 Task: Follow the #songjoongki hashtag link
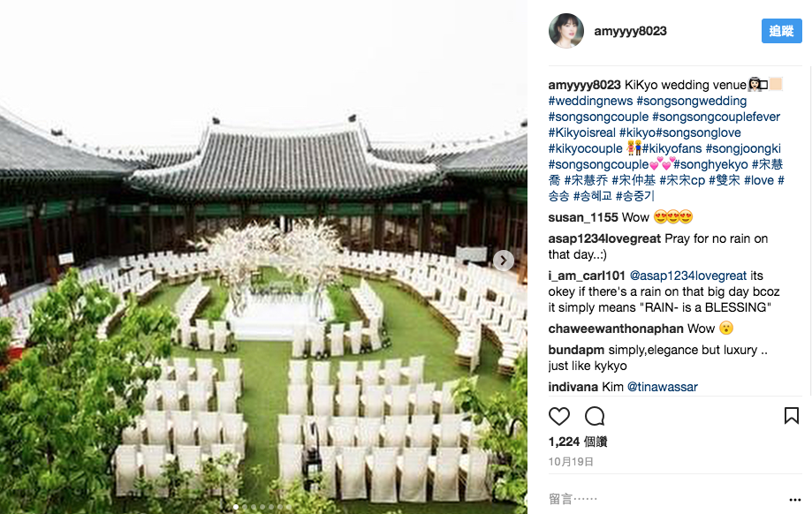[742, 148]
